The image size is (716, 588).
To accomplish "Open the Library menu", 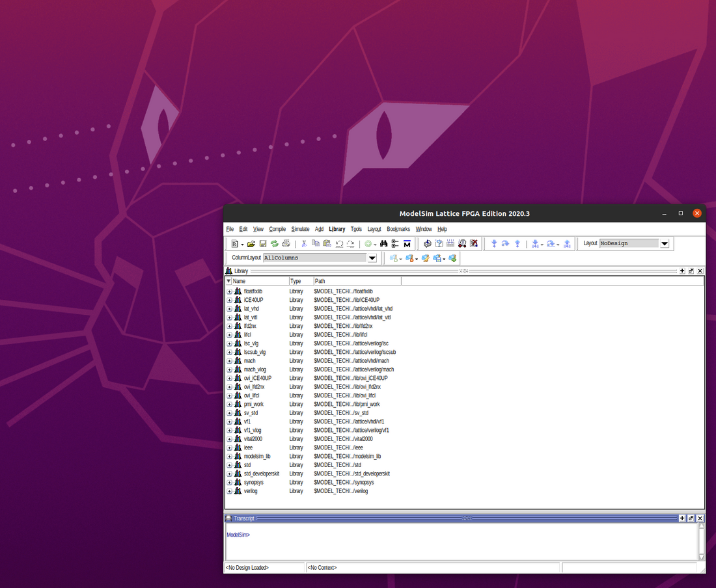I will (337, 229).
